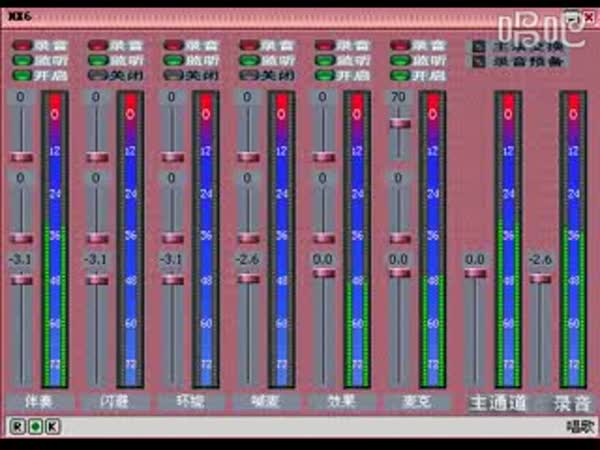
Task: Click the 录音 channel fader handle at -2.6
Action: point(541,279)
